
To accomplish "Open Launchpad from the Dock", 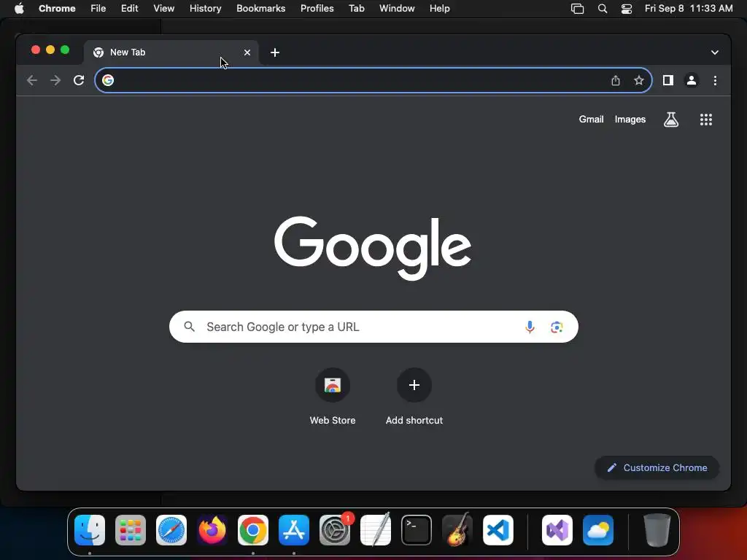I will tap(130, 530).
